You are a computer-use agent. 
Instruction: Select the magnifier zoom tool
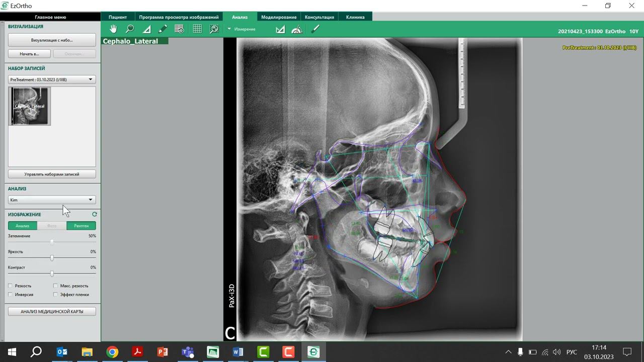click(x=130, y=29)
